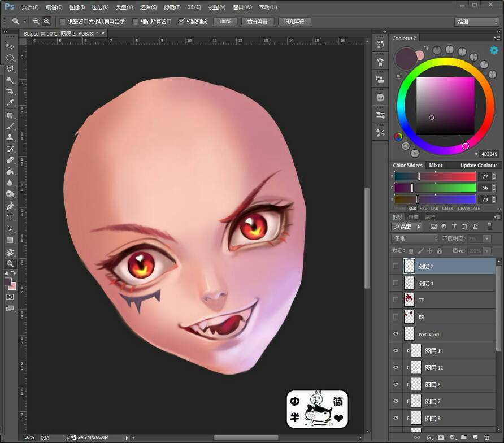504x443 pixels.
Task: Switch to the 通道 channels tab
Action: [414, 217]
